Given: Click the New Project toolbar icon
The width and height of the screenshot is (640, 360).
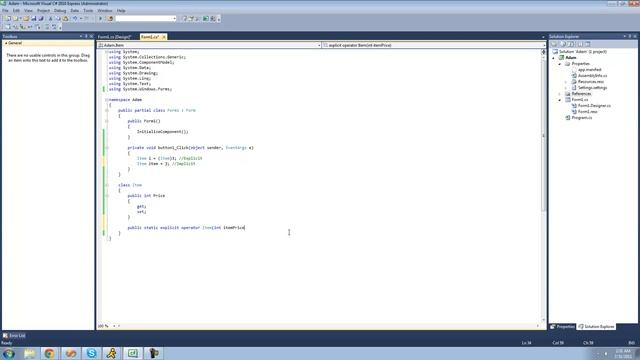Looking at the screenshot, I should coord(8,18).
